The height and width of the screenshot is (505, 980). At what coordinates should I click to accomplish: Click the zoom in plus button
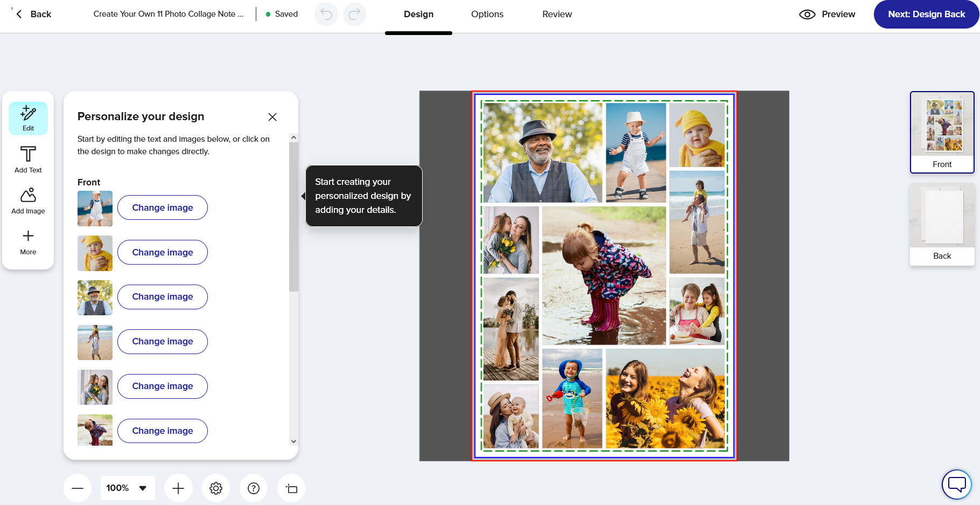tap(178, 488)
